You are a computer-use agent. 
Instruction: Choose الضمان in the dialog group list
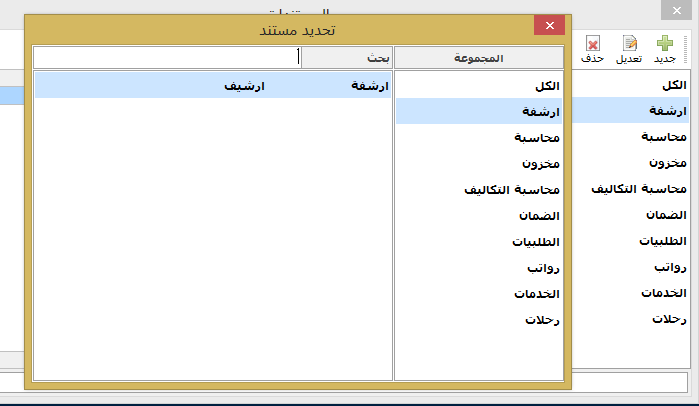point(479,216)
